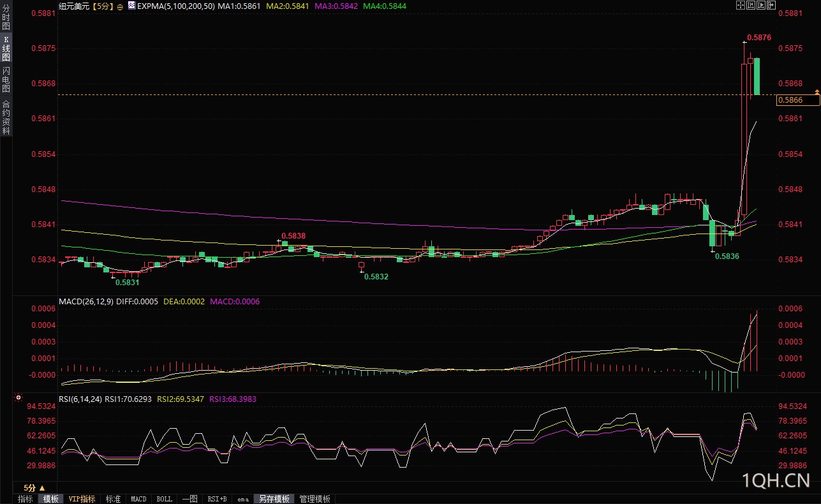This screenshot has width=821, height=504.
Task: Open the 5分 timeframe dropdown
Action: (30, 487)
